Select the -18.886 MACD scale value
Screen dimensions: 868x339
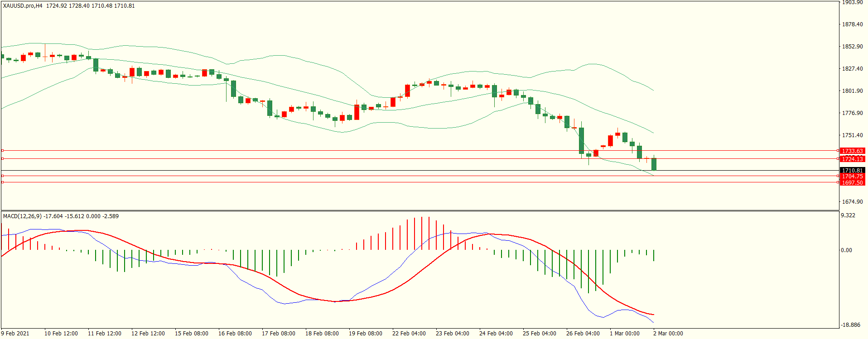[x=850, y=325]
